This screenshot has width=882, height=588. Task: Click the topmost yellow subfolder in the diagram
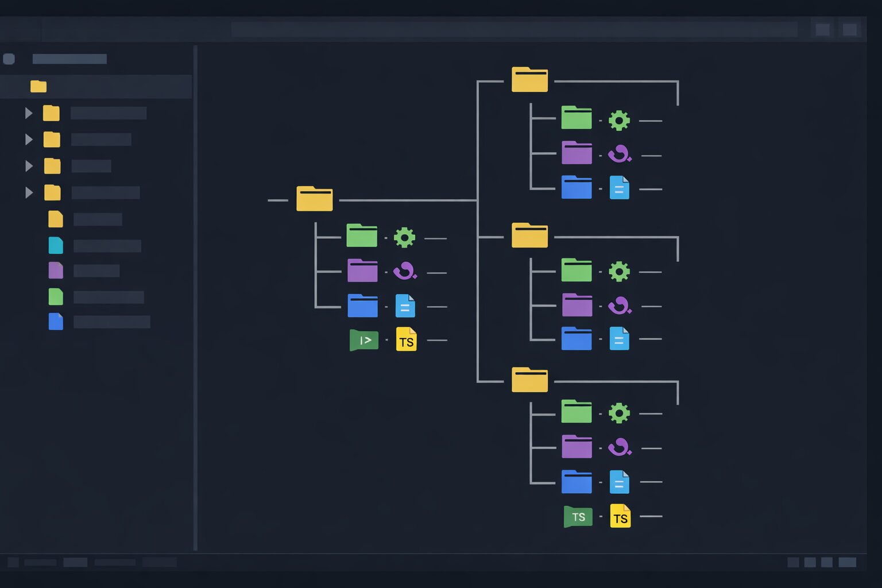click(x=529, y=79)
